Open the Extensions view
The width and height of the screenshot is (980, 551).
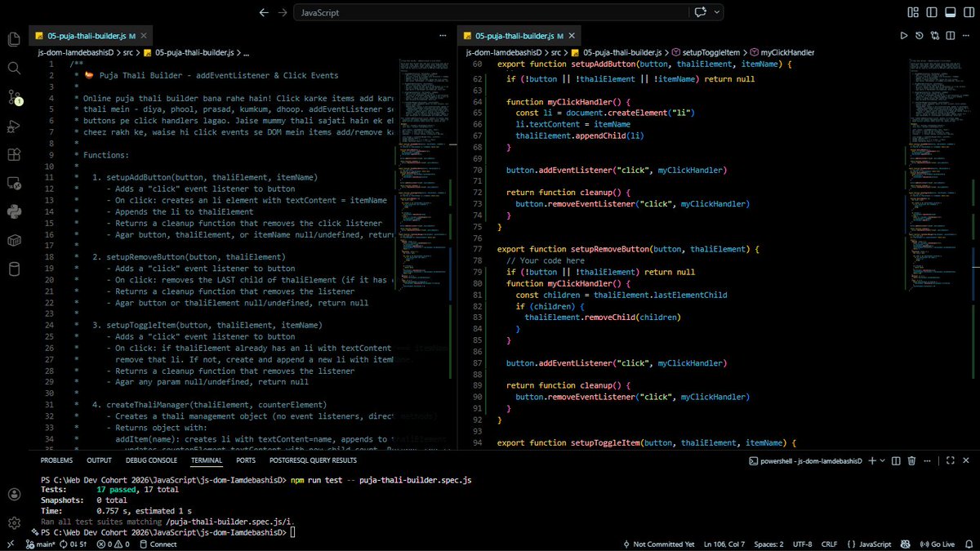tap(13, 154)
